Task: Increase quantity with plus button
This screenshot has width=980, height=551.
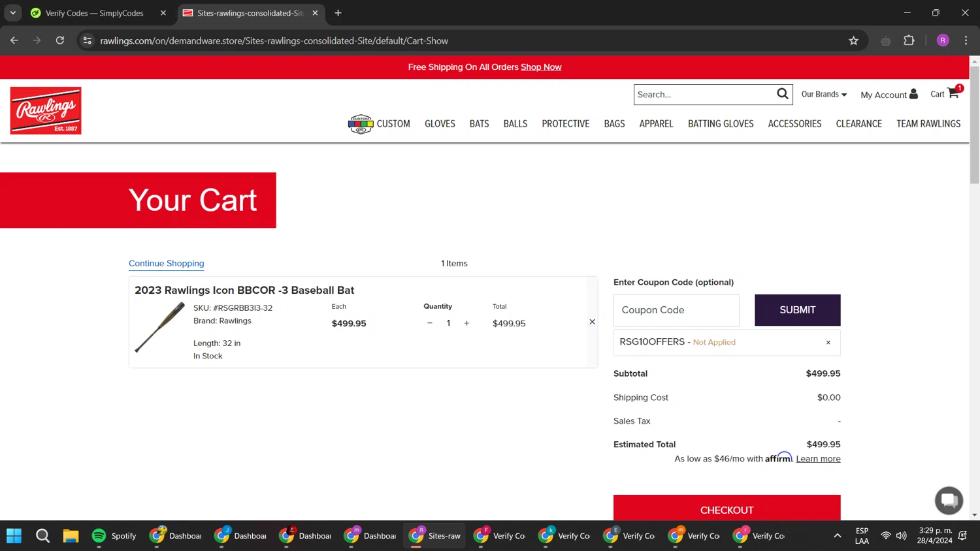Action: point(466,323)
